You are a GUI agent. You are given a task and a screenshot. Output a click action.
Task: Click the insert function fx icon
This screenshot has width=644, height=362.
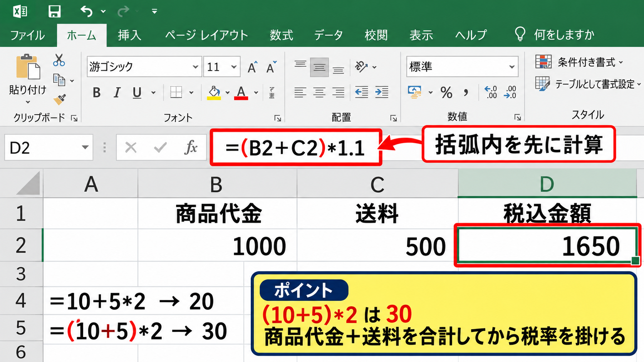(191, 147)
